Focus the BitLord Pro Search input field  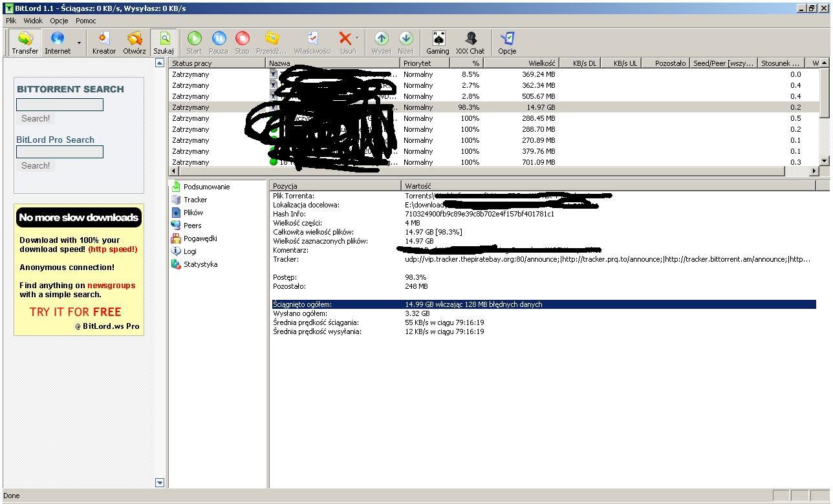coord(59,152)
